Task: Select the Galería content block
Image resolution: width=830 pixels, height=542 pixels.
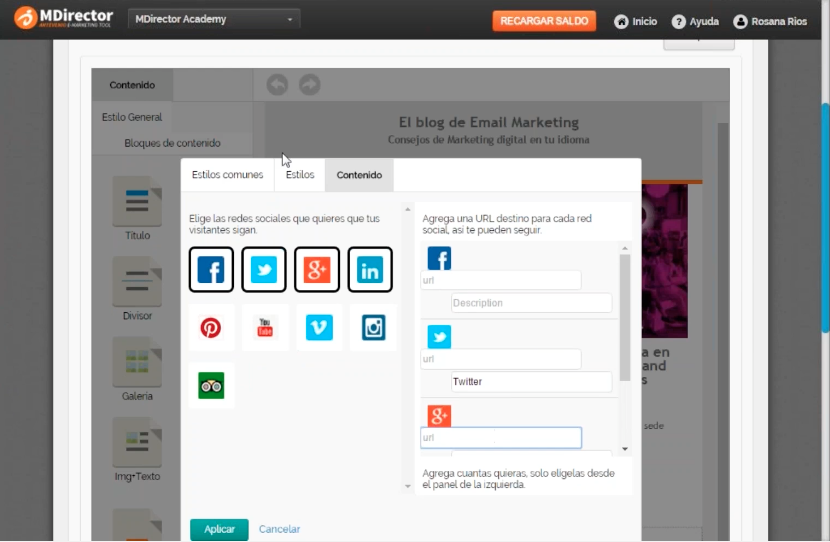Action: (x=137, y=370)
